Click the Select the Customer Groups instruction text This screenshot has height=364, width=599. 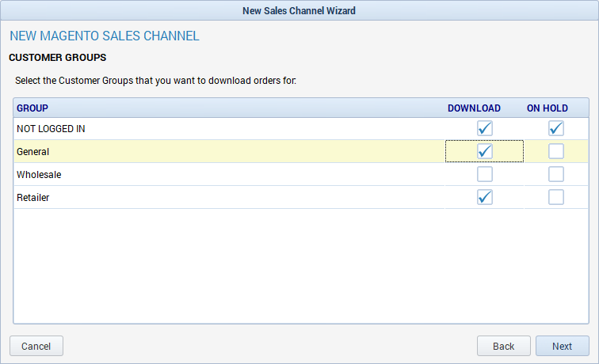point(155,81)
